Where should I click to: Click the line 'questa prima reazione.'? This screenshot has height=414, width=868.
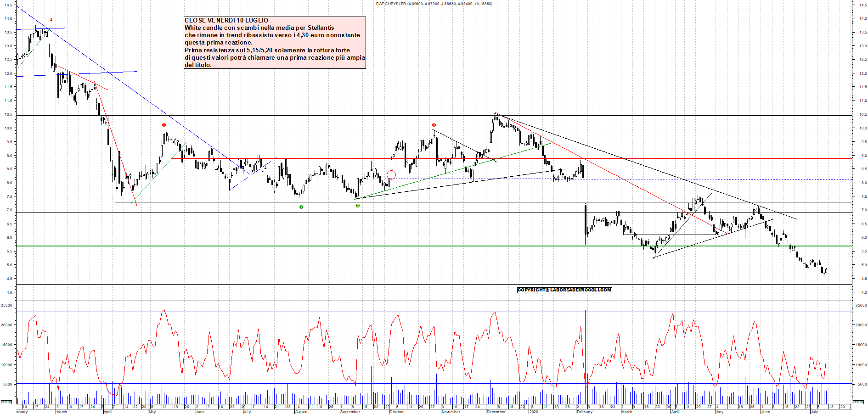click(219, 42)
